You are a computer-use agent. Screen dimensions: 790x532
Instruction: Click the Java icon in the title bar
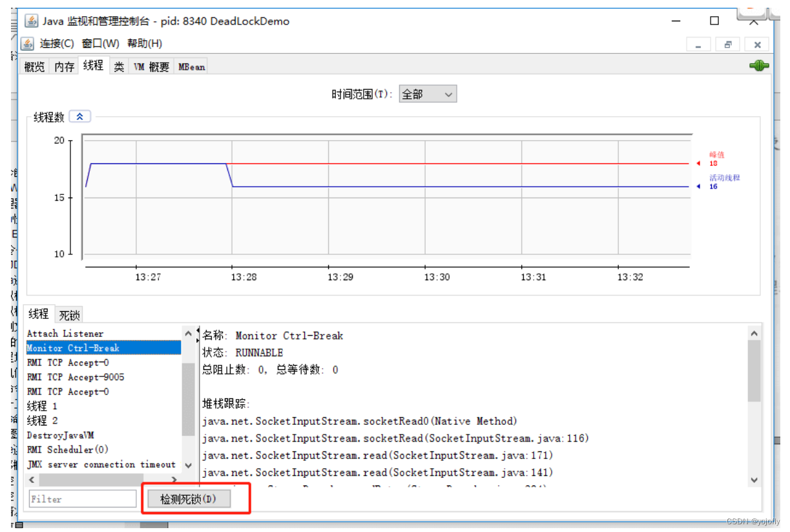(32, 21)
